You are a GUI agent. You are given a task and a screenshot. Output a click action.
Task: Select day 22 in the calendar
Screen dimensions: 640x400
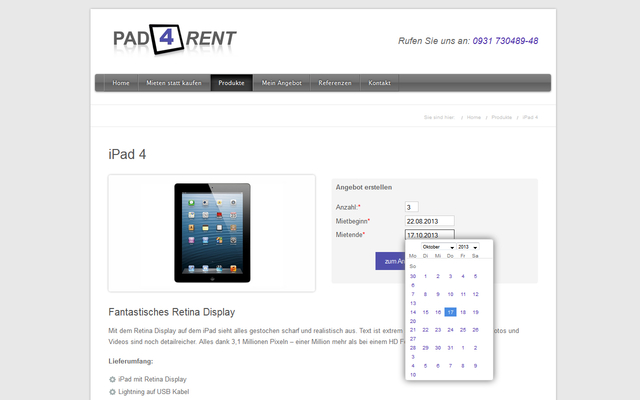pos(425,330)
